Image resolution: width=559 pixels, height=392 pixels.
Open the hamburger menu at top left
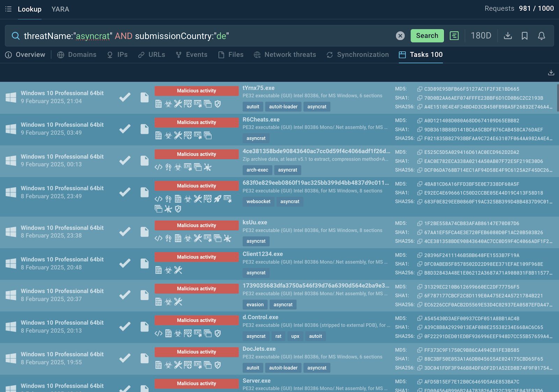[8, 9]
